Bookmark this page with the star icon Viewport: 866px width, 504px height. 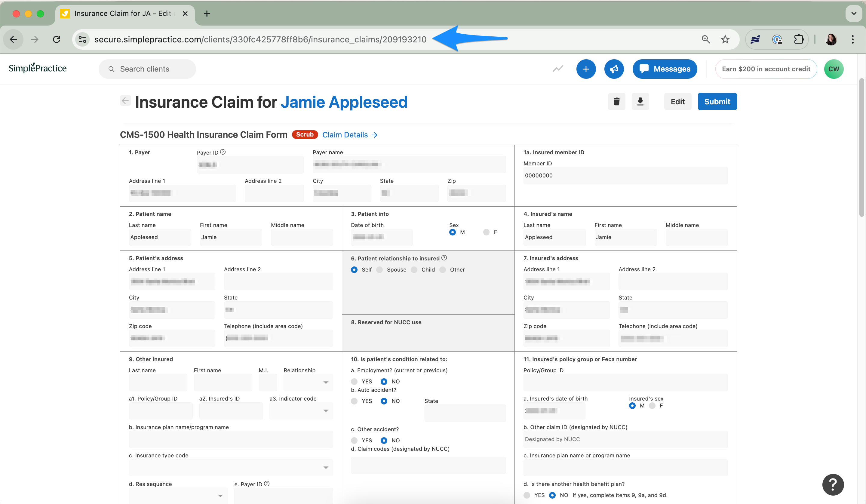tap(725, 39)
